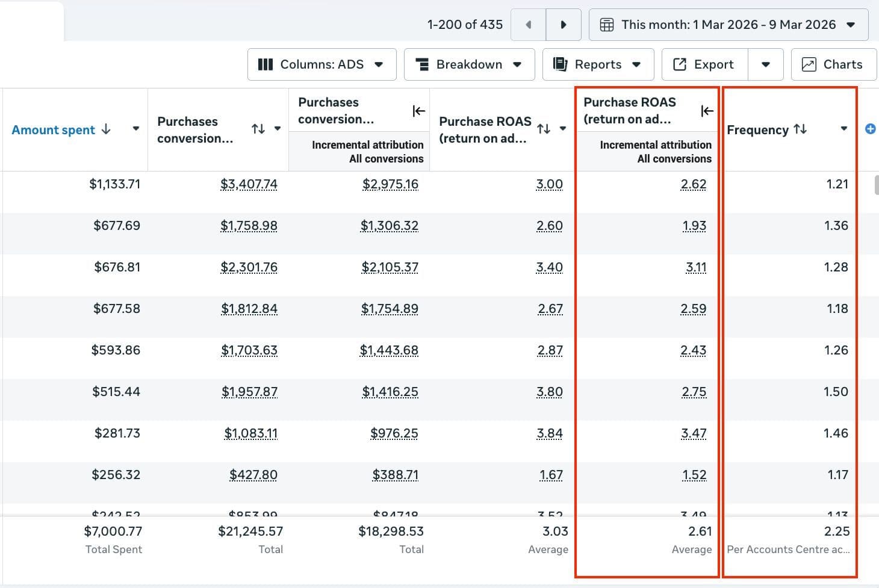Click the Export arrow-box icon
Screen dimensions: 879x588
point(680,64)
